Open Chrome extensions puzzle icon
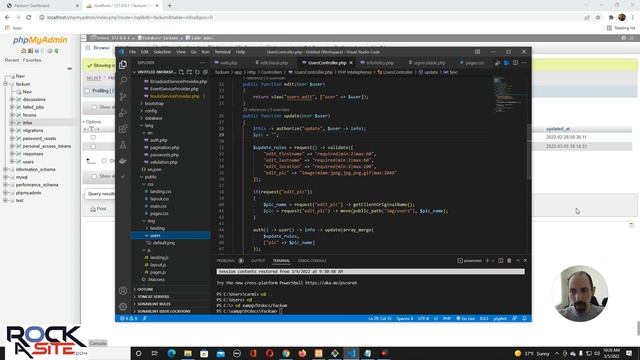640x360 pixels. coord(611,18)
